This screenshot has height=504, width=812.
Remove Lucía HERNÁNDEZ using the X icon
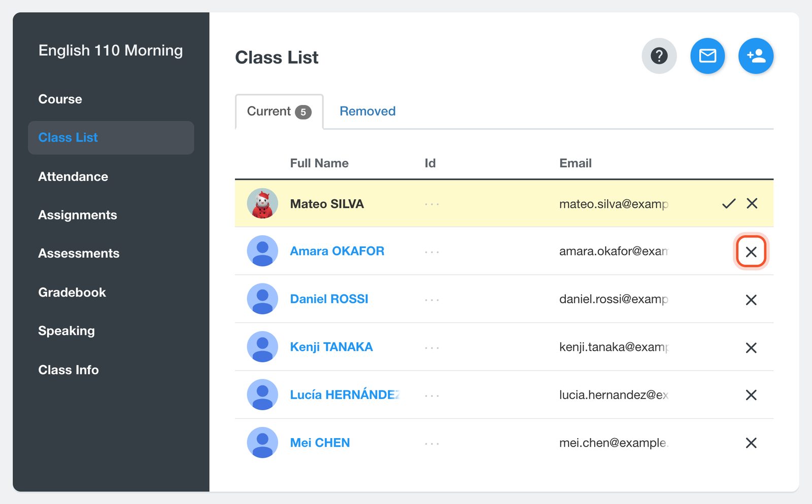[751, 395]
